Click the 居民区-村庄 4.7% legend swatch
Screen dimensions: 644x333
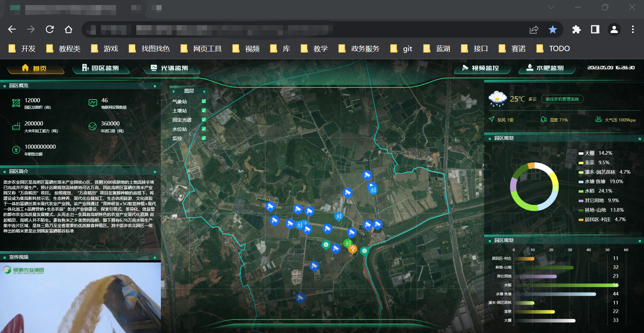tap(581, 220)
